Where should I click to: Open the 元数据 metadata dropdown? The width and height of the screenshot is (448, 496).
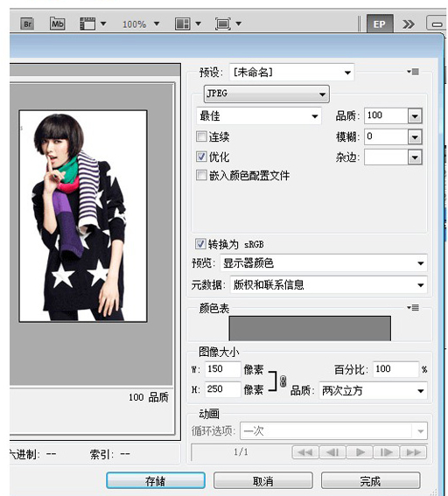coord(328,284)
